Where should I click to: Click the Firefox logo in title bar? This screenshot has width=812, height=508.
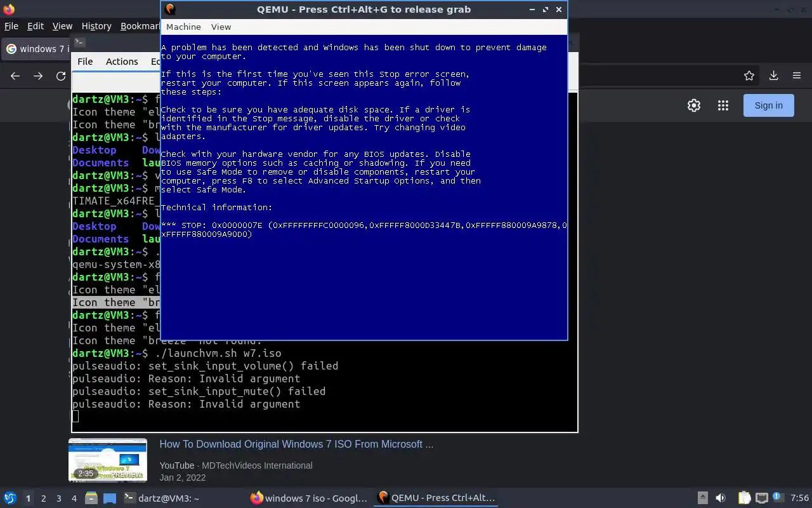(x=9, y=9)
